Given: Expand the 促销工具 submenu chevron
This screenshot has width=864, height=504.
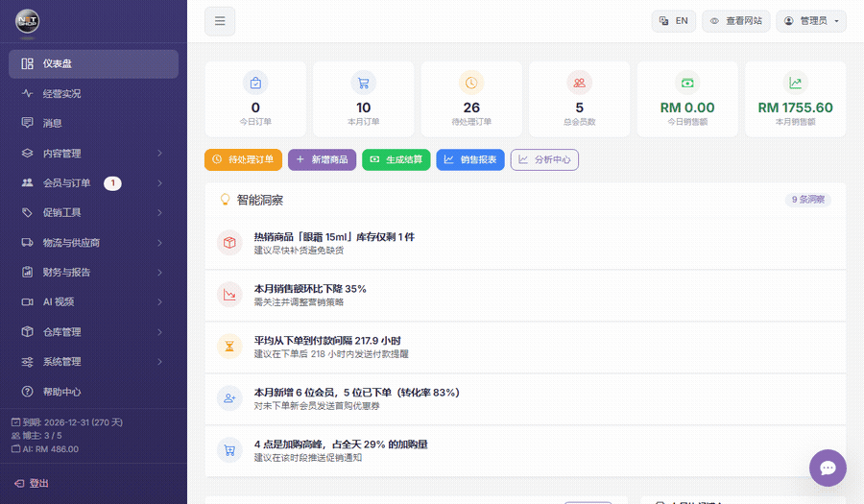Looking at the screenshot, I should pyautogui.click(x=159, y=212).
